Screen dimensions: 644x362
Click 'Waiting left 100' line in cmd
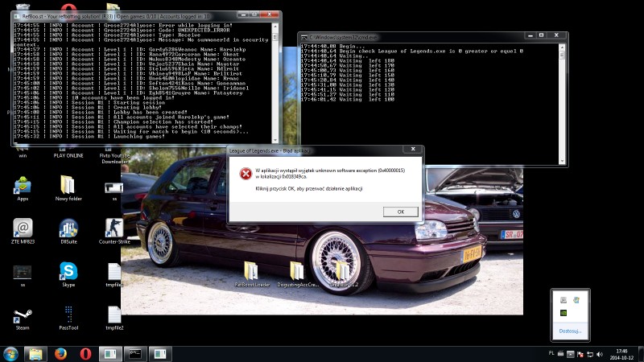[x=348, y=99]
